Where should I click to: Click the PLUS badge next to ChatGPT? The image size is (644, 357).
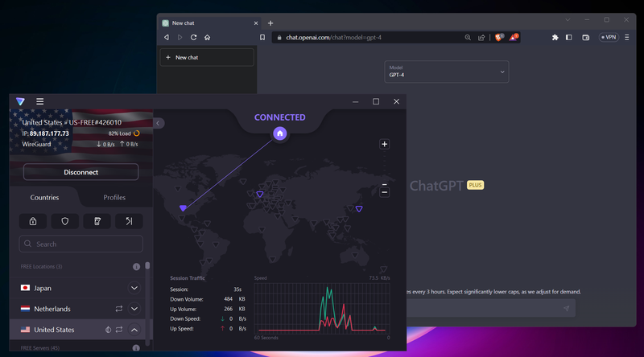[475, 185]
